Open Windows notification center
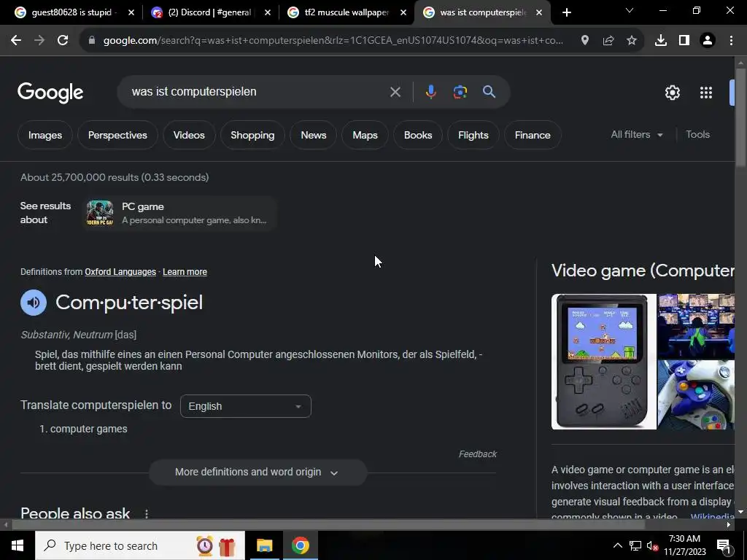This screenshot has height=560, width=747. coord(724,546)
